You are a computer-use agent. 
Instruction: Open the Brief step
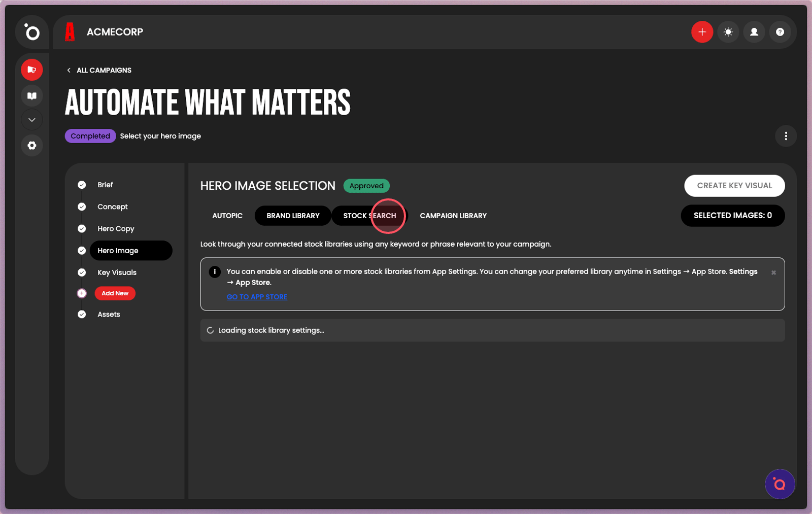(105, 185)
